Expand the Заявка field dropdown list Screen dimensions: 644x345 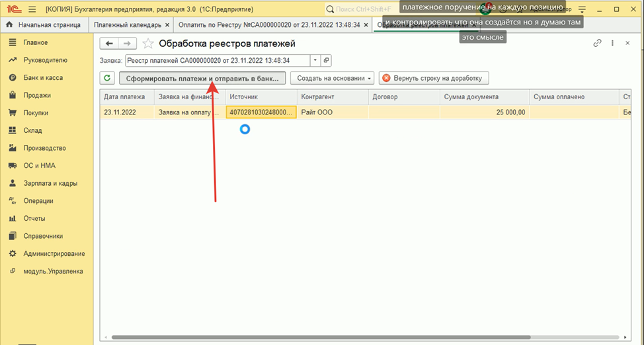tap(315, 60)
